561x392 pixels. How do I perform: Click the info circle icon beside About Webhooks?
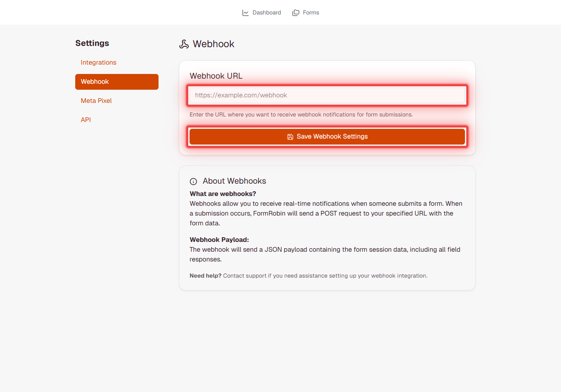(194, 181)
